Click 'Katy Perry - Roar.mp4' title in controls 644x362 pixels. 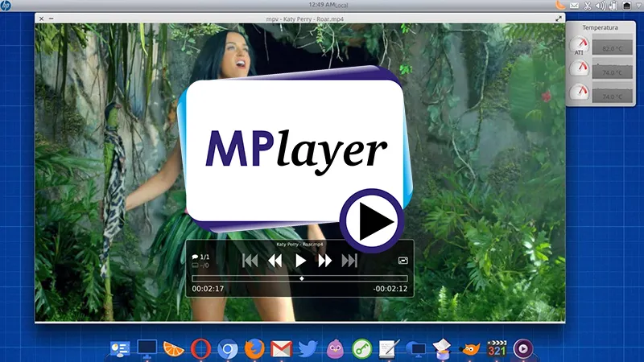(x=299, y=245)
